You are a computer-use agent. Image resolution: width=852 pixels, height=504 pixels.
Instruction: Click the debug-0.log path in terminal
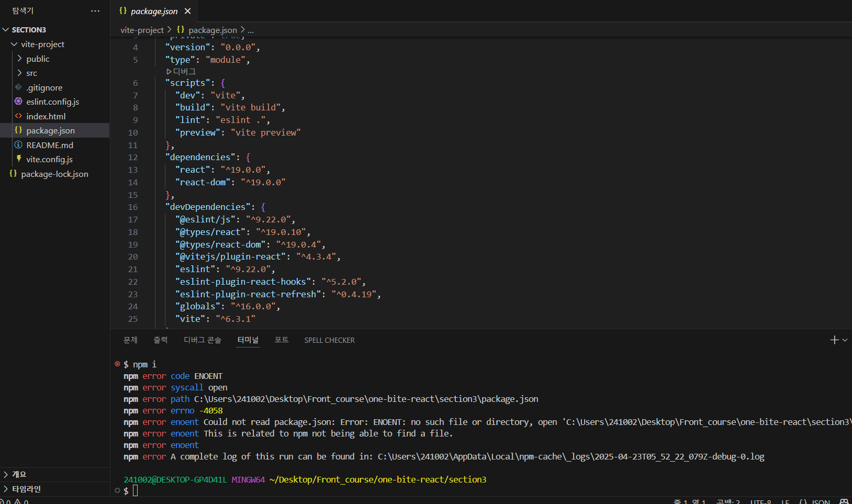coord(571,456)
